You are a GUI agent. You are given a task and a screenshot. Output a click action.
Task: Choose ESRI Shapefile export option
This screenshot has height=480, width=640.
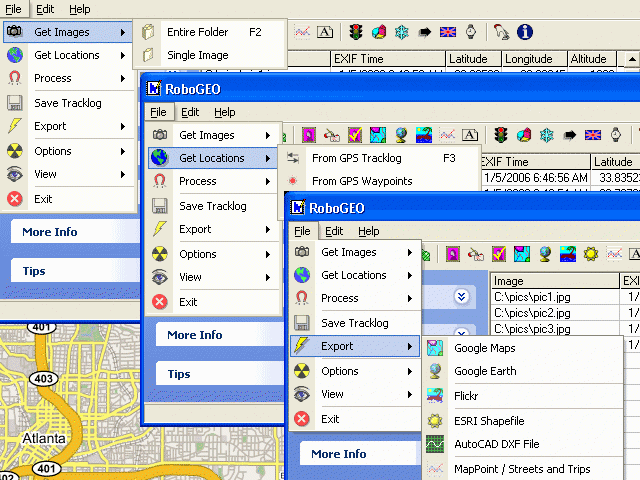524,421
